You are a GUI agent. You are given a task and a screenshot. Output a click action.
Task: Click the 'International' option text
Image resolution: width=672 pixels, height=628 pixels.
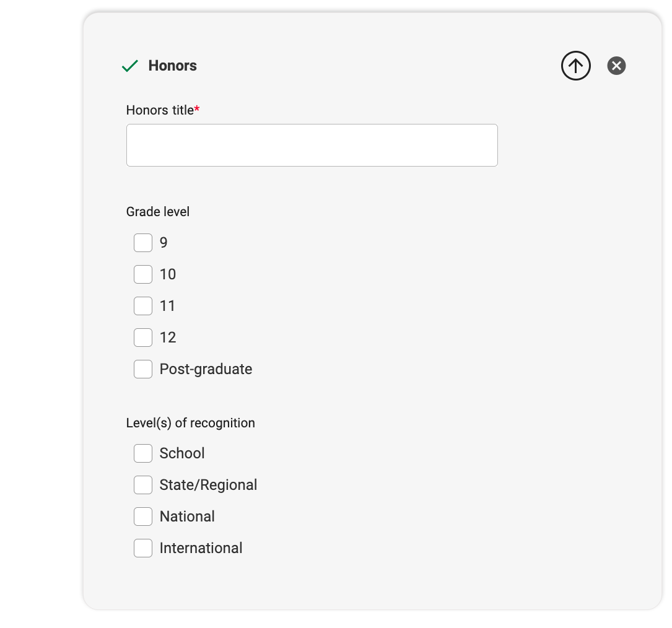tap(201, 548)
